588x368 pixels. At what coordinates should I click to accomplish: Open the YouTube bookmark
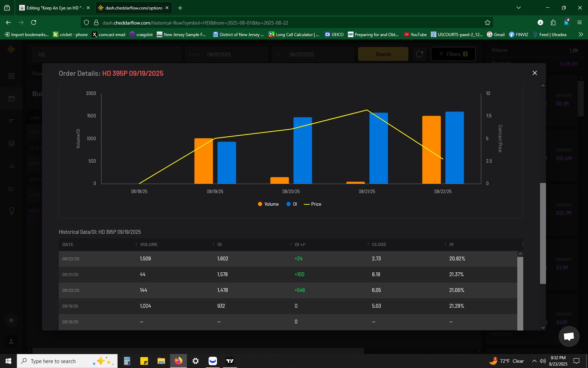(415, 34)
